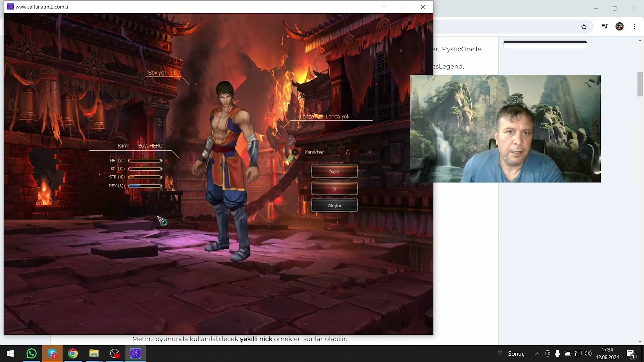Open Chrome media control icon
The image size is (644, 362).
[x=605, y=27]
